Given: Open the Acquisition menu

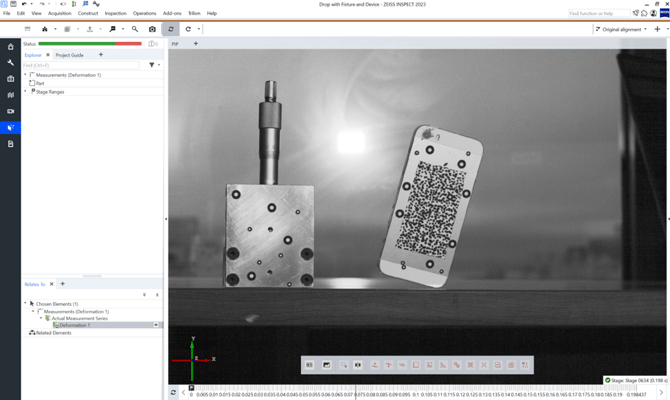Looking at the screenshot, I should (59, 13).
